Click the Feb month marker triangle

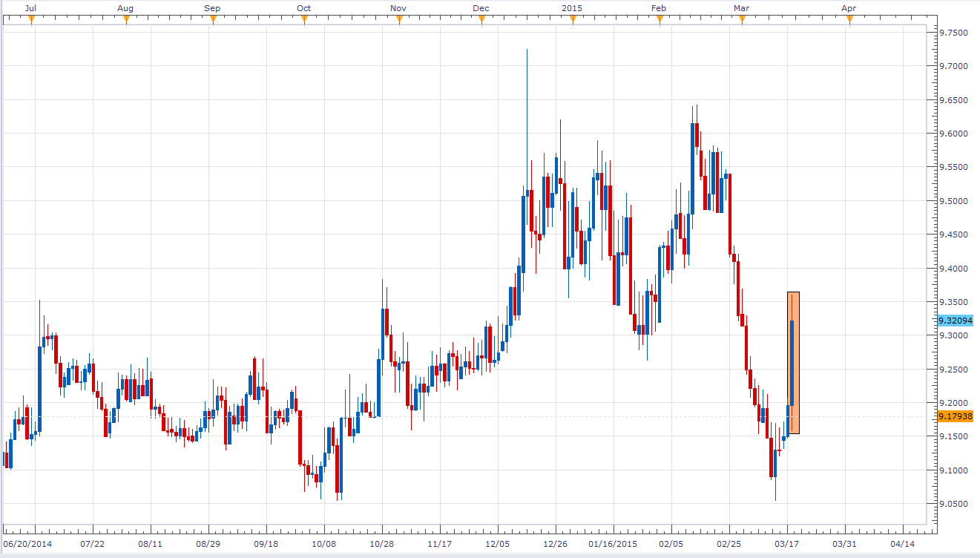(x=660, y=20)
